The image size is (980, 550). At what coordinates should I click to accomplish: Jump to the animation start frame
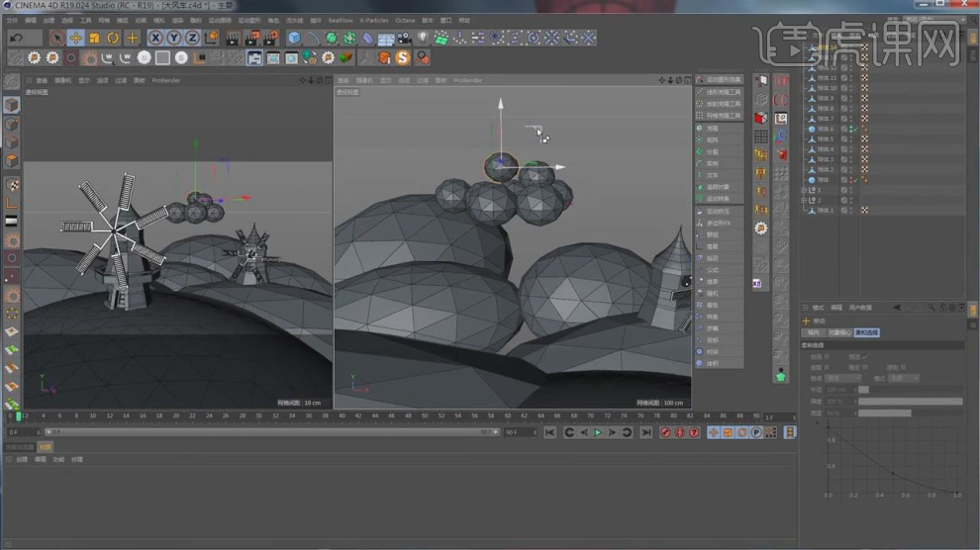click(550, 432)
